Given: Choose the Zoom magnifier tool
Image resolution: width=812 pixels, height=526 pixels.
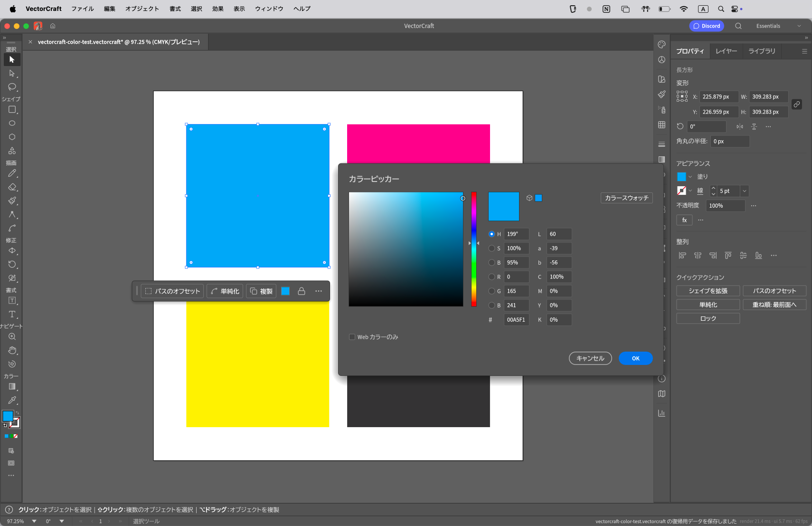Looking at the screenshot, I should click(12, 336).
